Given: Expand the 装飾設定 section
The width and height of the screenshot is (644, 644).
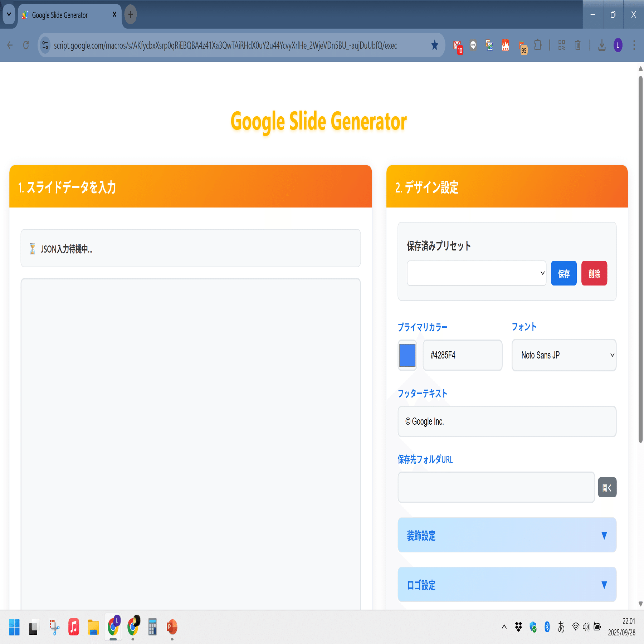Looking at the screenshot, I should coord(507,535).
